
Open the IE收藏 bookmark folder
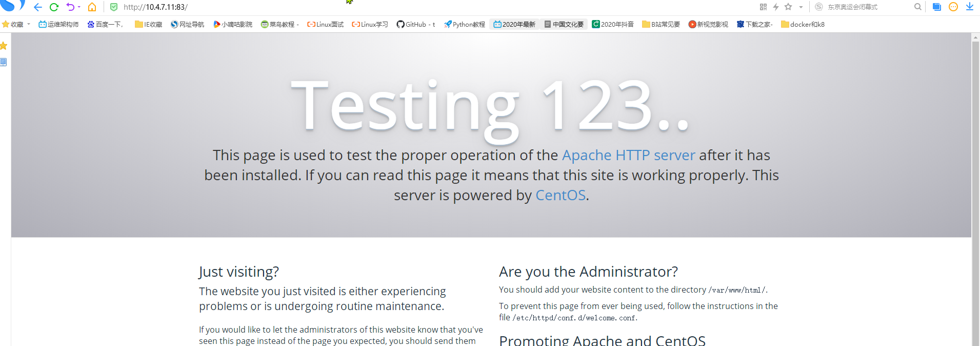[149, 25]
